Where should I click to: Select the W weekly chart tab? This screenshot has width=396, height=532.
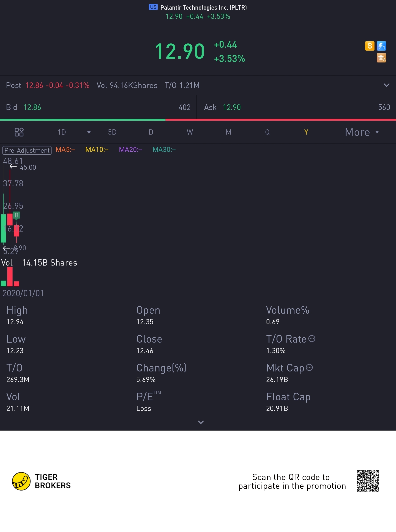tap(190, 132)
